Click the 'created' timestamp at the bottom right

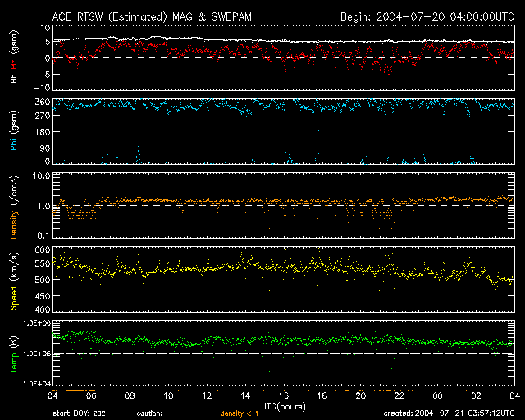448,413
